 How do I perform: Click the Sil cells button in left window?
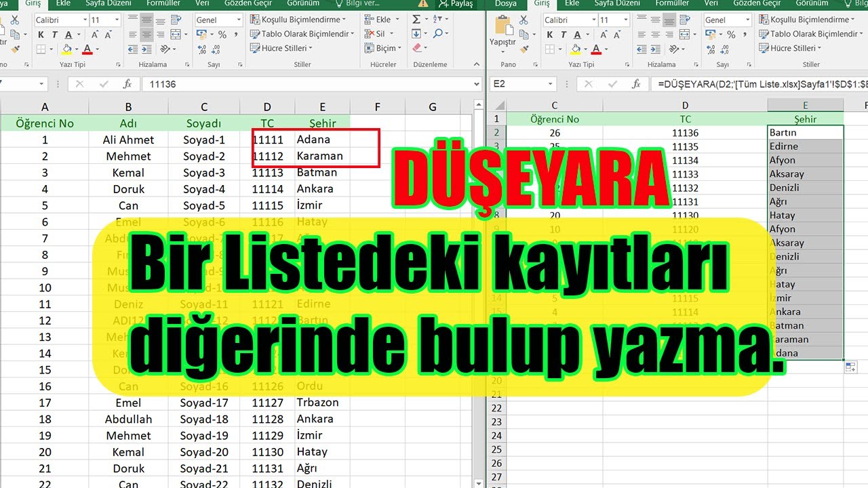[x=379, y=34]
